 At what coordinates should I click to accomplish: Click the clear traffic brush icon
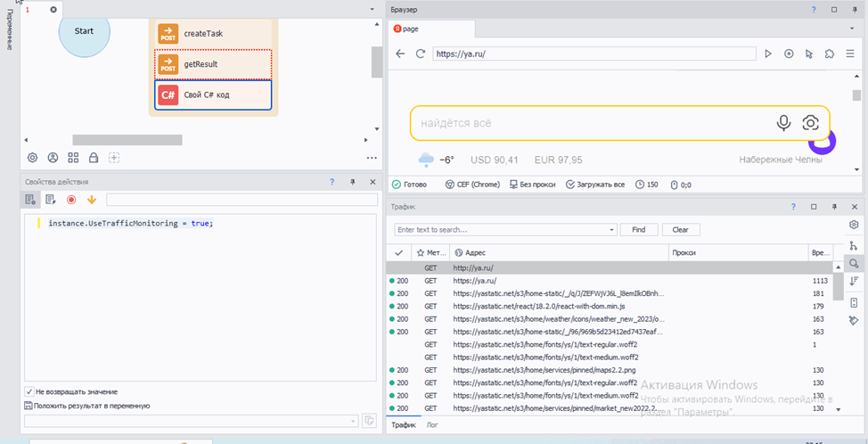853,320
